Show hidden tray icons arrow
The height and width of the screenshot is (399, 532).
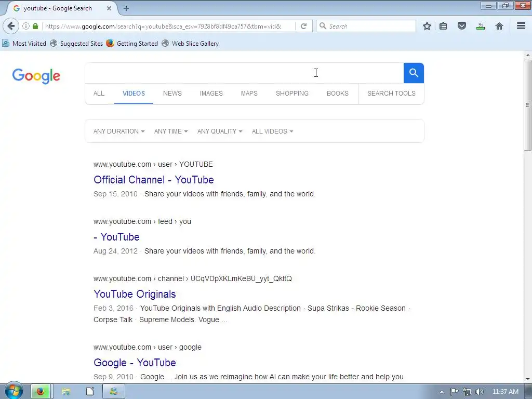pos(442,392)
